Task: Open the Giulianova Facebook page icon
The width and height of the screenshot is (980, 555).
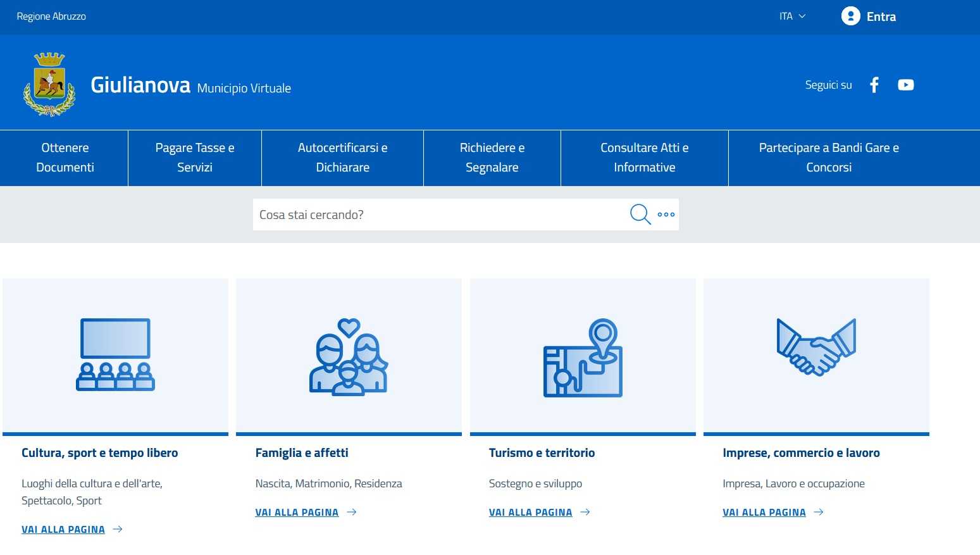Action: click(x=874, y=84)
